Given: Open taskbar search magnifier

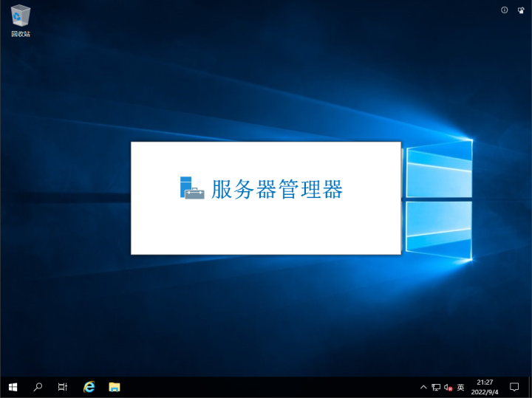Looking at the screenshot, I should pyautogui.click(x=38, y=387).
